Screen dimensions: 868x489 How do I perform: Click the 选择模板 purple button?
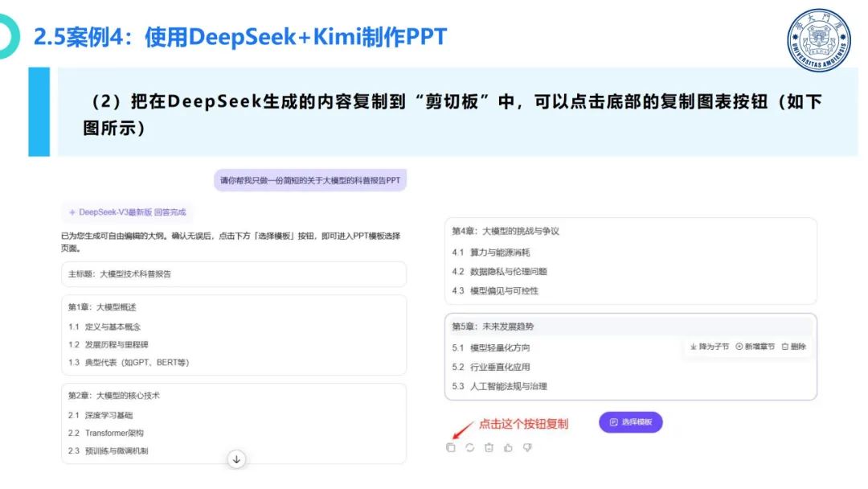[631, 422]
